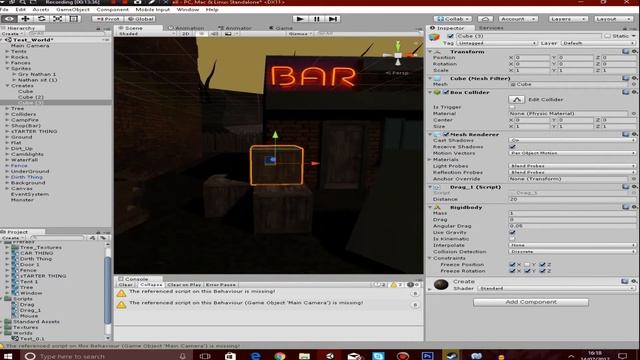Click the red X-axis move arrow
Viewport: 640px width, 360px height.
[315, 163]
